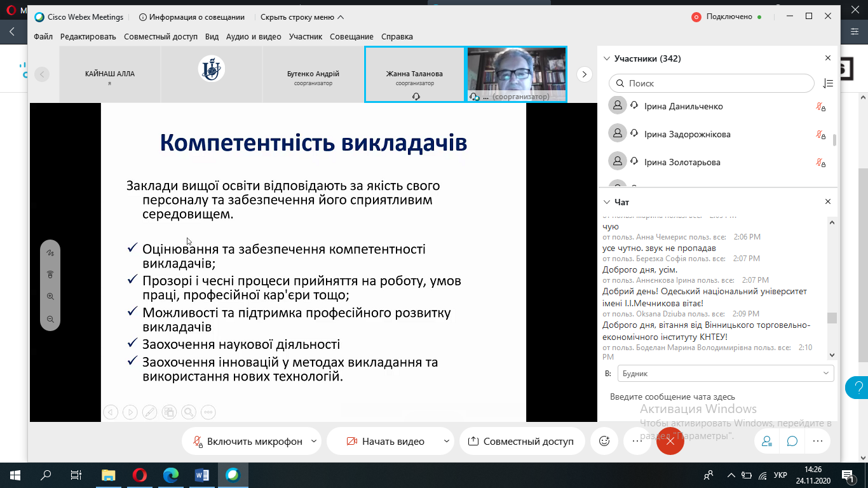
Task: Select the live webcam video tile
Action: coord(516,74)
